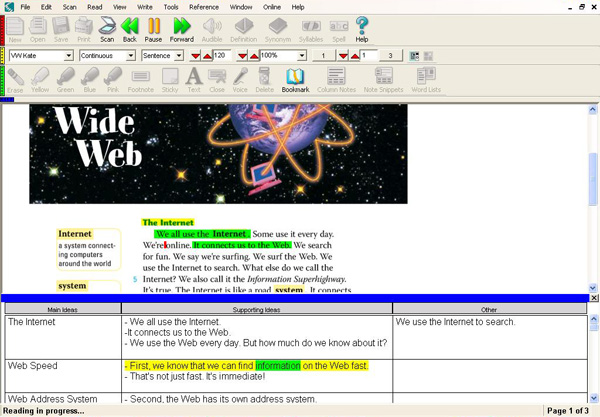600x417 pixels.
Task: Click the Scan toolbar icon
Action: (x=106, y=28)
